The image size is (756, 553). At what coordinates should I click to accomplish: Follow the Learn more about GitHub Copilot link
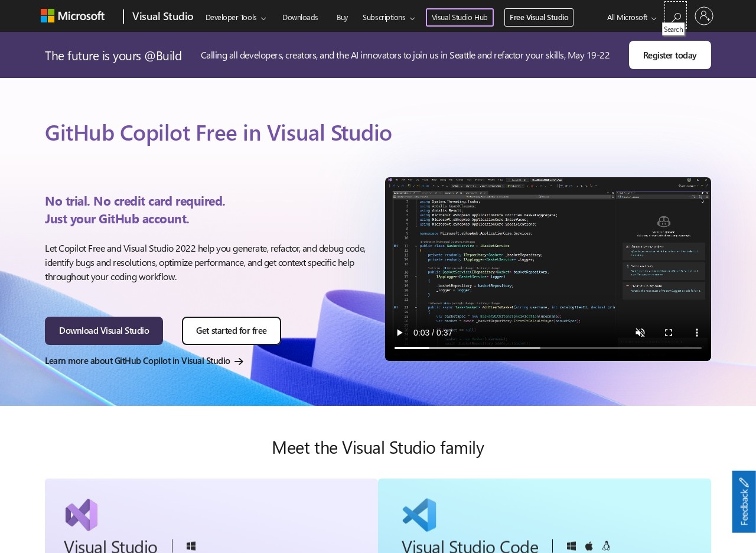[138, 360]
